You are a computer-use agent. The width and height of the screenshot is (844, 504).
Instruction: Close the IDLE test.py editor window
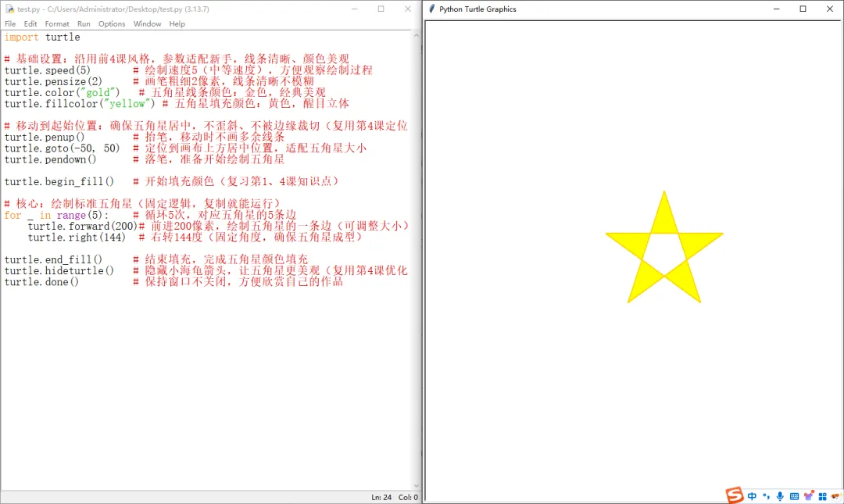click(x=407, y=9)
